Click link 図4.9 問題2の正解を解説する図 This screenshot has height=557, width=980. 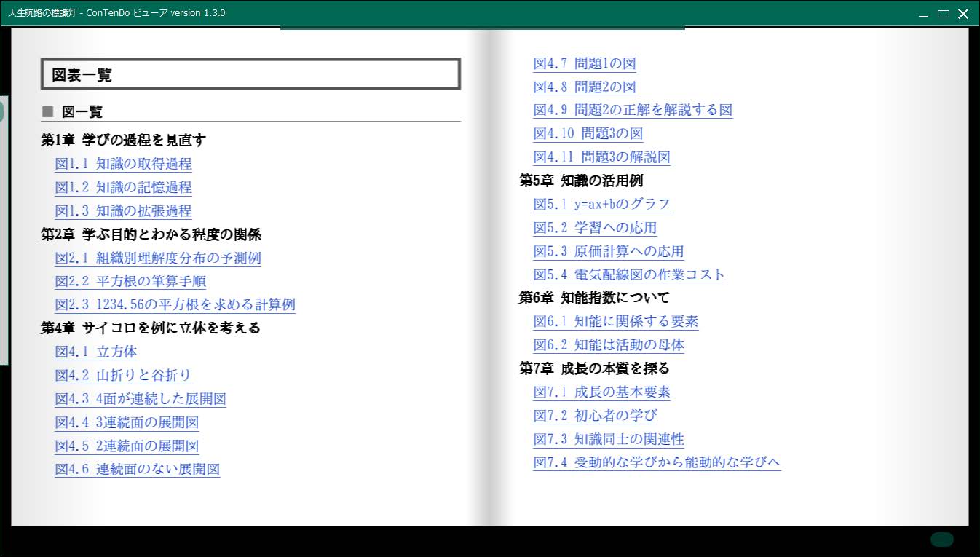[x=632, y=110]
